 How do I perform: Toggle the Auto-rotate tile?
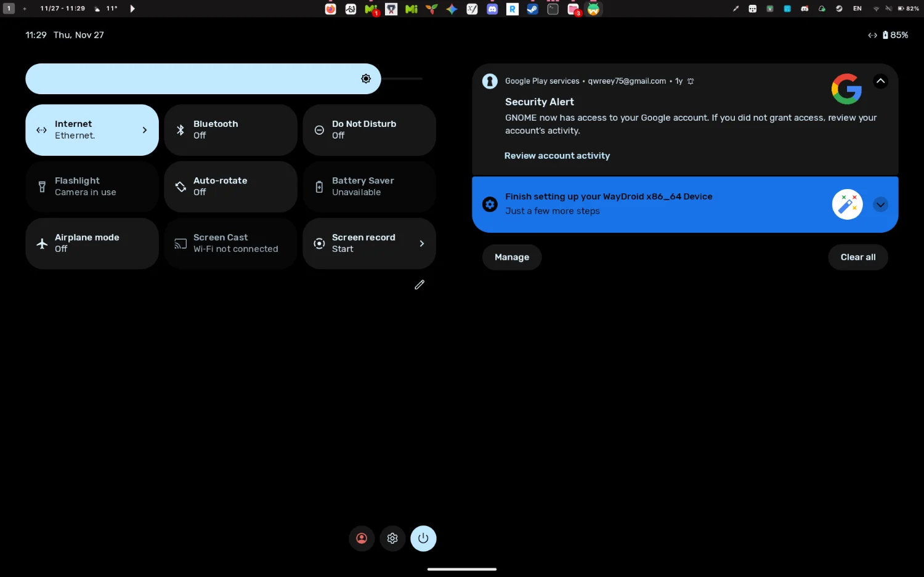(230, 187)
